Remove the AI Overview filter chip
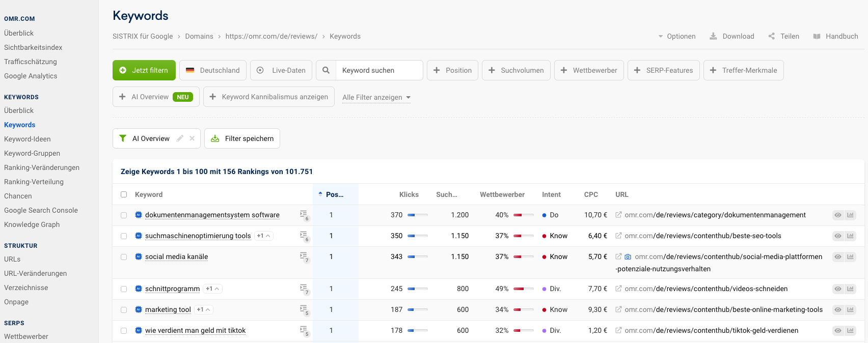Viewport: 868px width, 343px height. 192,138
